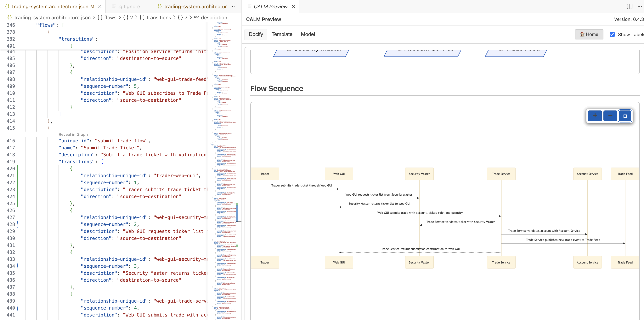Image resolution: width=644 pixels, height=320 pixels.
Task: Open the flows breadcrumb dropdown
Action: coord(110,18)
